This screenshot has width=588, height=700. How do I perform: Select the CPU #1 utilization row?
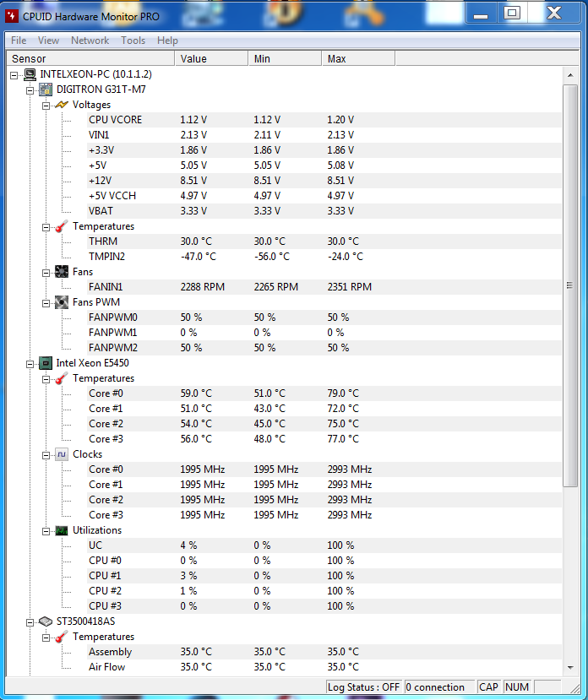324,576
